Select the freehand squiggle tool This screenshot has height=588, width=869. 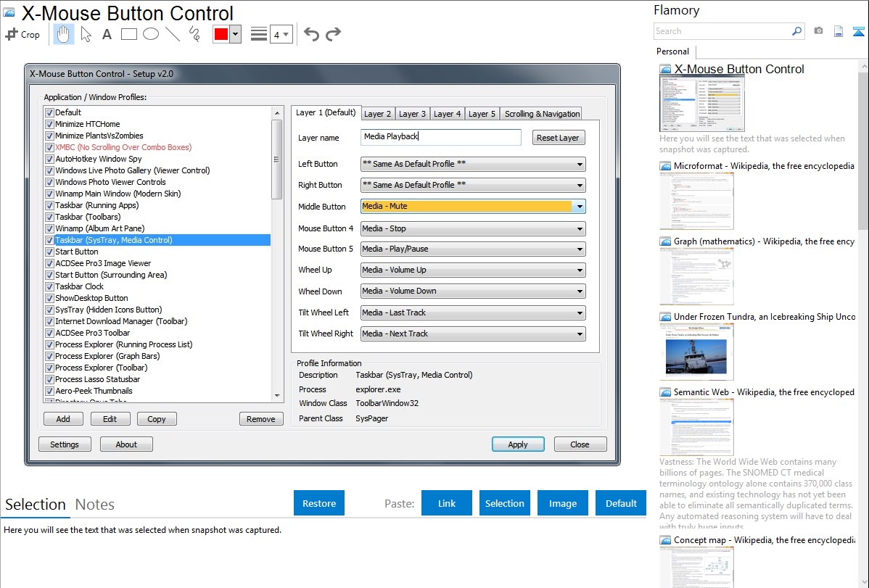194,34
